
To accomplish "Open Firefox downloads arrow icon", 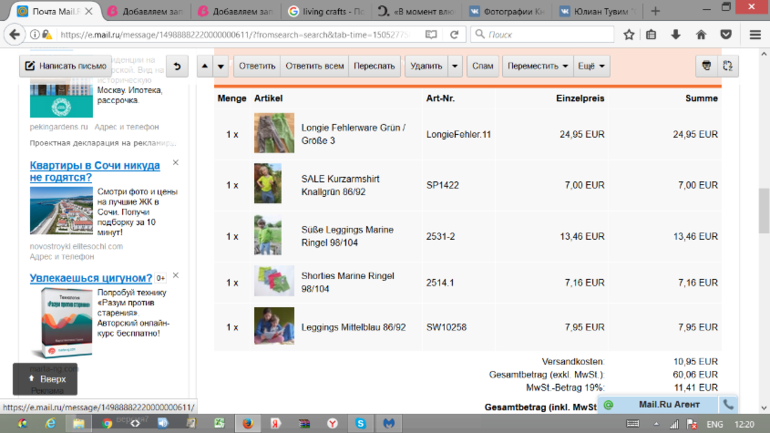I will [676, 34].
